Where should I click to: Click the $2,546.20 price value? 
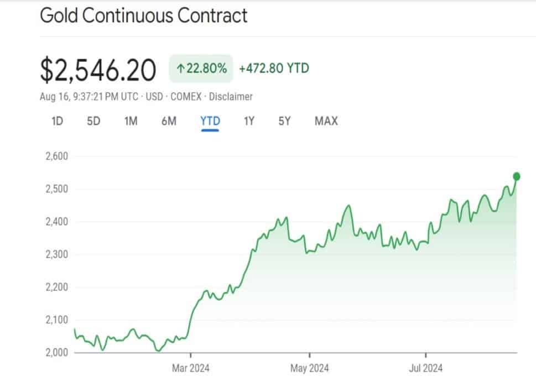[98, 70]
